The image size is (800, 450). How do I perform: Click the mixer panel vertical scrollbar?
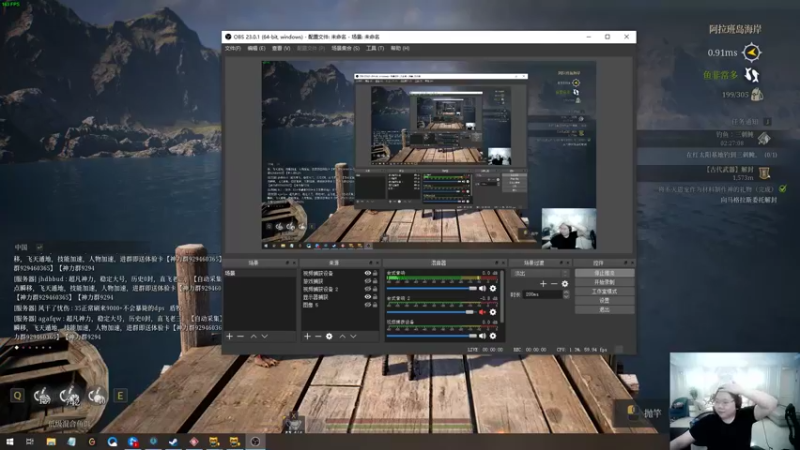pos(503,297)
